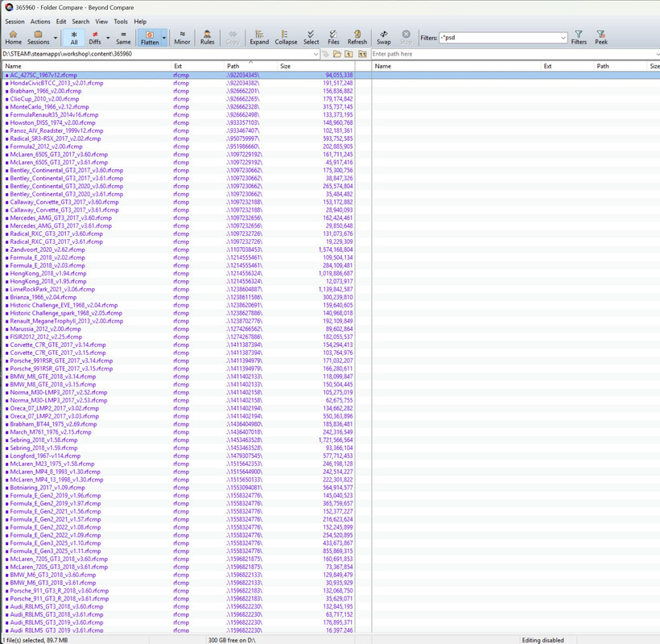Expand the Filters combo box dropdown

pos(563,38)
